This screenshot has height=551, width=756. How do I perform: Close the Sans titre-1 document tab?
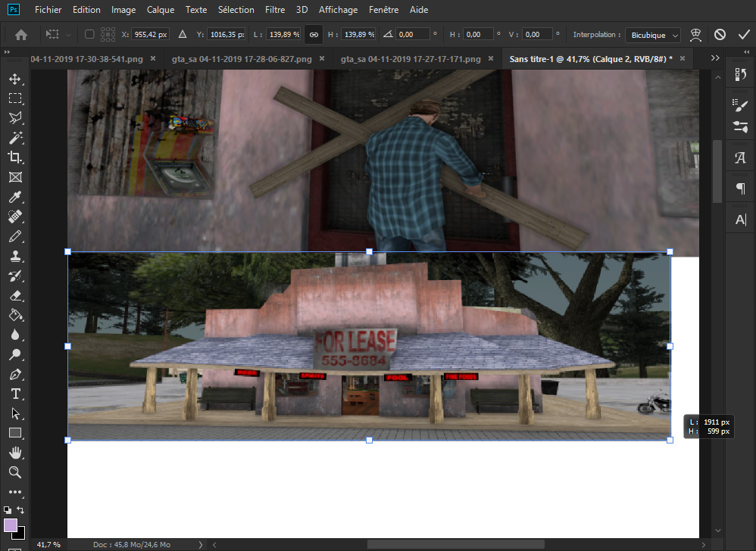click(x=683, y=58)
